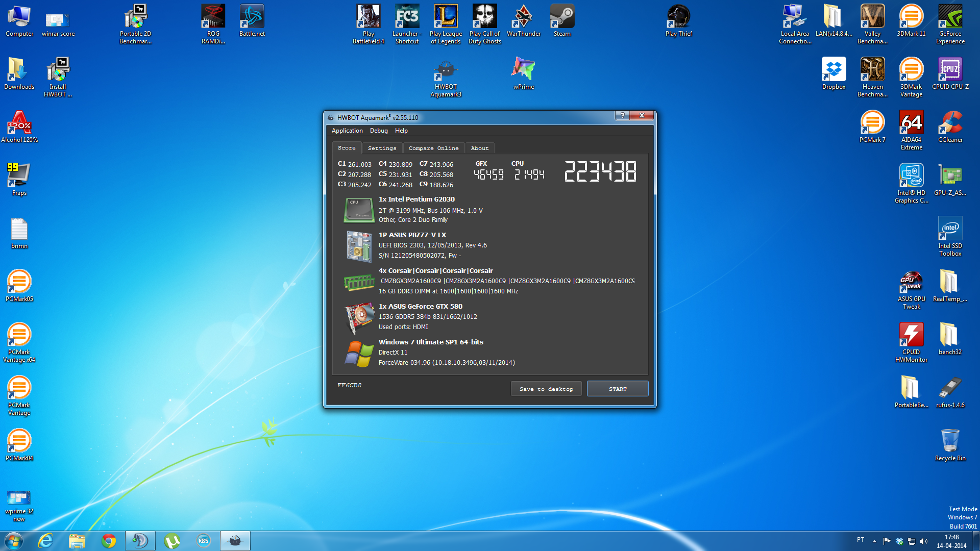Open the Downloads folder shortcut
The width and height of the screenshot is (980, 551).
click(x=19, y=73)
